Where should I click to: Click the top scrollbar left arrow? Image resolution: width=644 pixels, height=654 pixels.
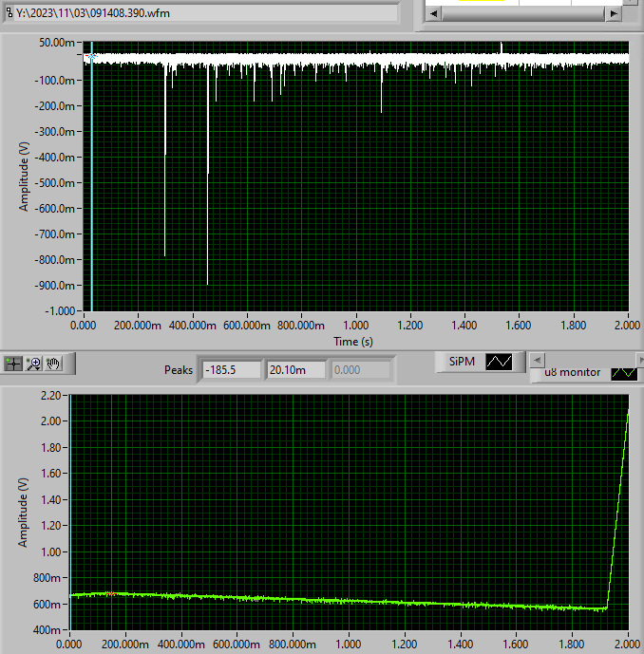(x=434, y=14)
